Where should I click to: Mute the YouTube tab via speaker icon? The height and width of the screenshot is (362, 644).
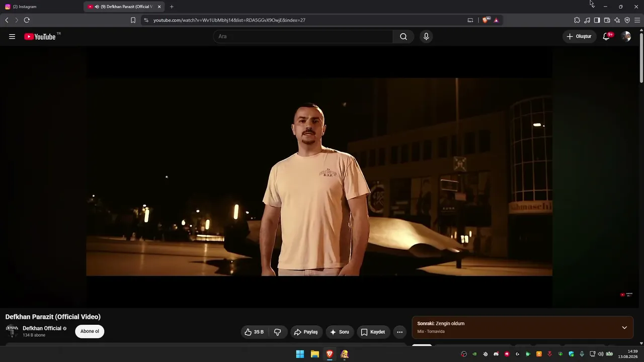[97, 7]
